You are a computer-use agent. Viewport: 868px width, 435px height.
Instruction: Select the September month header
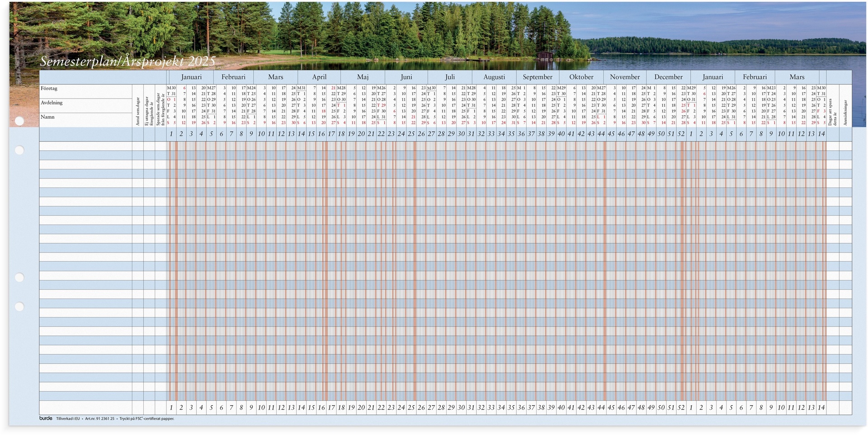coord(538,77)
